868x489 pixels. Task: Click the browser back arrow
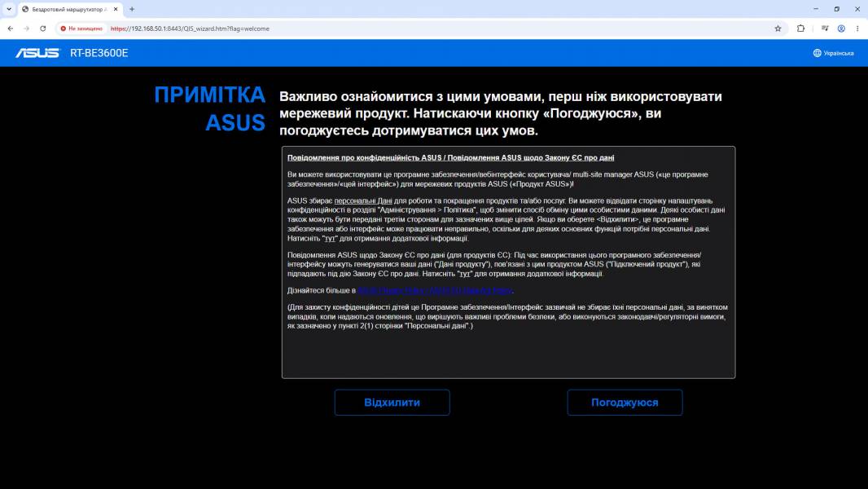tap(11, 29)
